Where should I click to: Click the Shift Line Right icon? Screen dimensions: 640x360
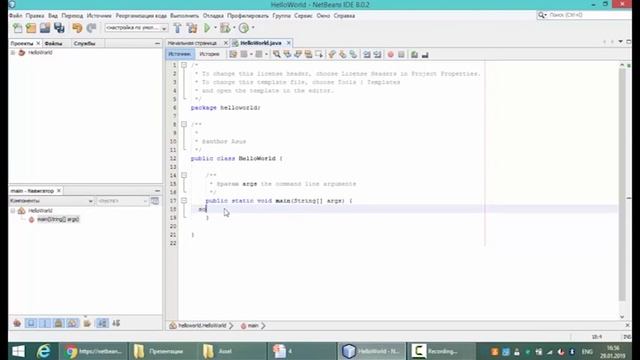(x=377, y=54)
